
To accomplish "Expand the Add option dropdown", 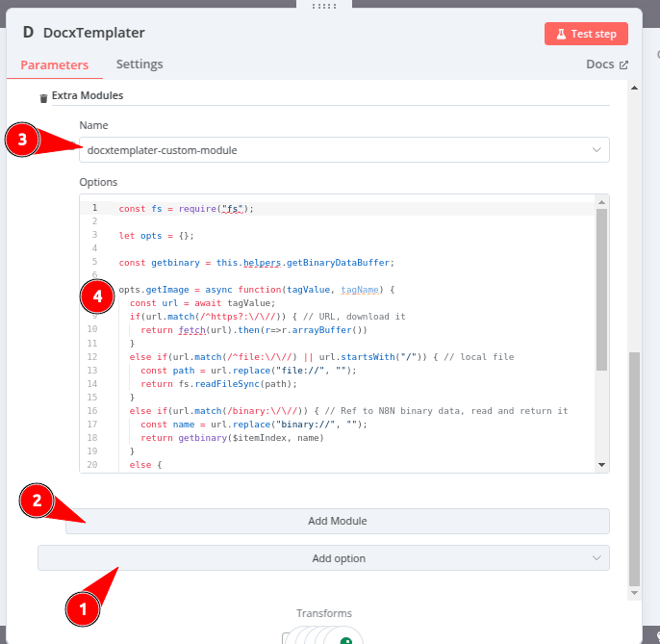I will [x=323, y=558].
